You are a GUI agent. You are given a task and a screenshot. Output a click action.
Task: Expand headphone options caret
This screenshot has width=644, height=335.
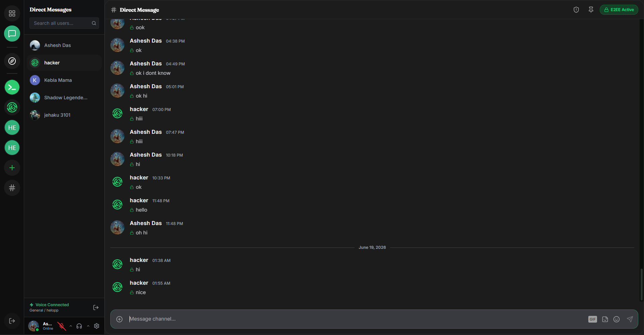click(88, 326)
